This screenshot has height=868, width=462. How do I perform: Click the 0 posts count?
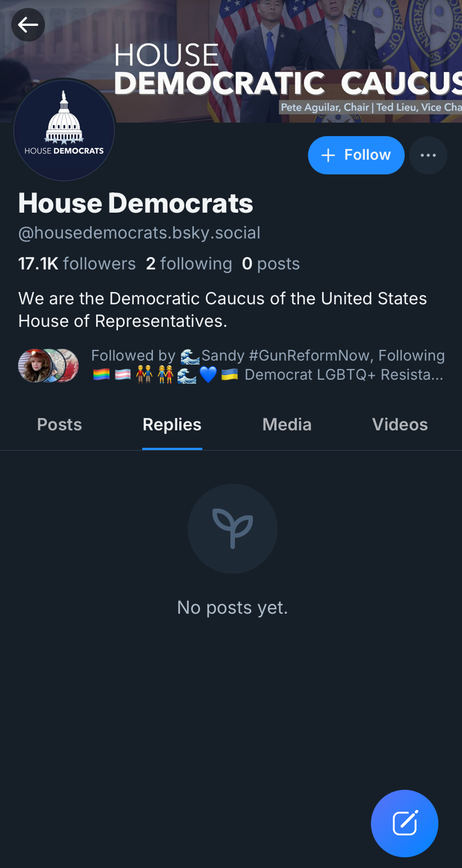(x=271, y=264)
